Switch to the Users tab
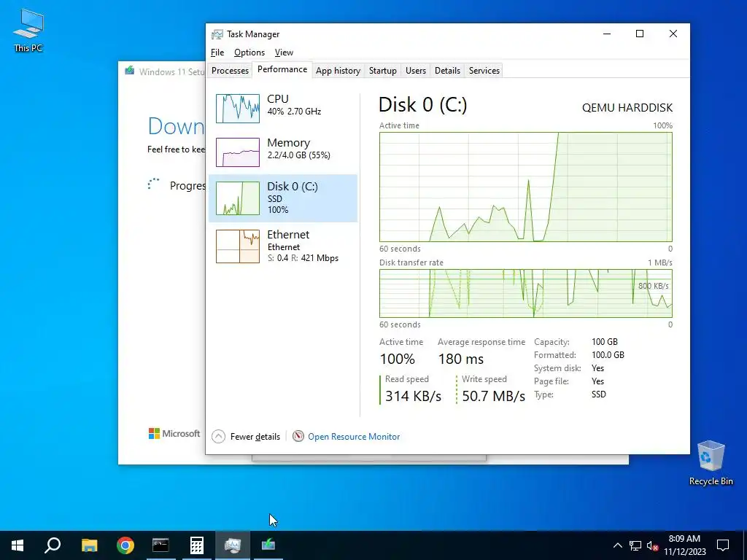This screenshot has height=560, width=747. (415, 71)
